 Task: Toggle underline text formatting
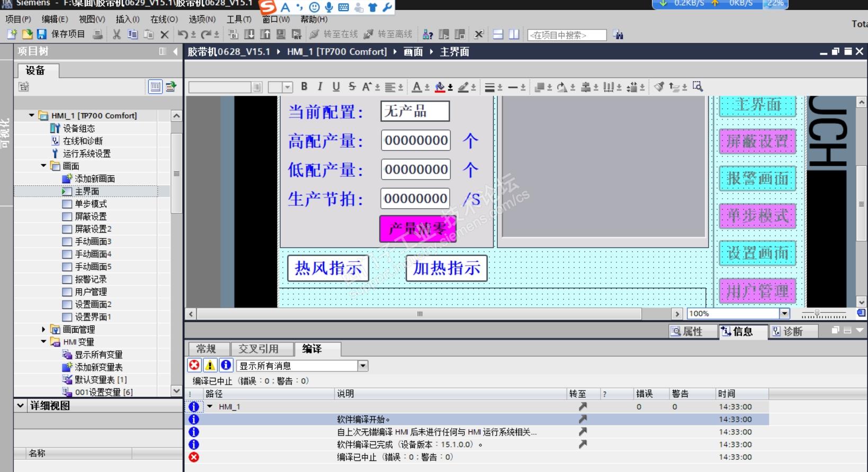[x=336, y=87]
